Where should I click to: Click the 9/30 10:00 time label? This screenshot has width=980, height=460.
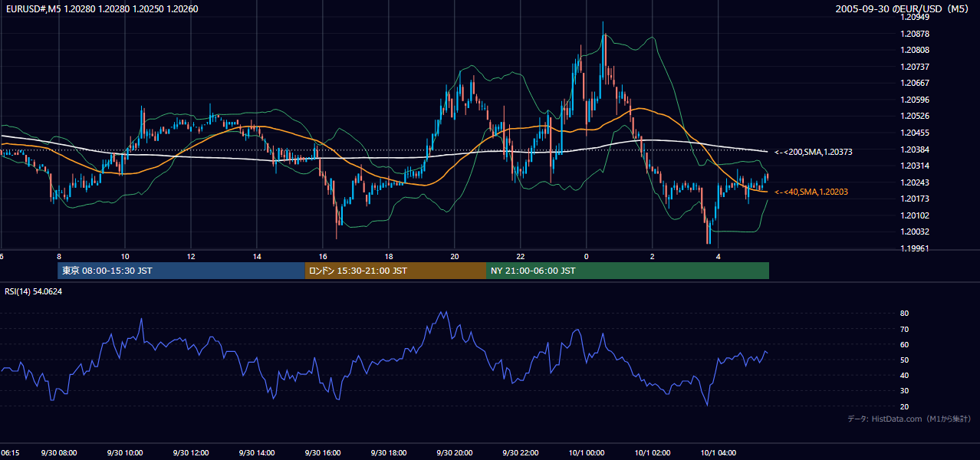(x=125, y=453)
